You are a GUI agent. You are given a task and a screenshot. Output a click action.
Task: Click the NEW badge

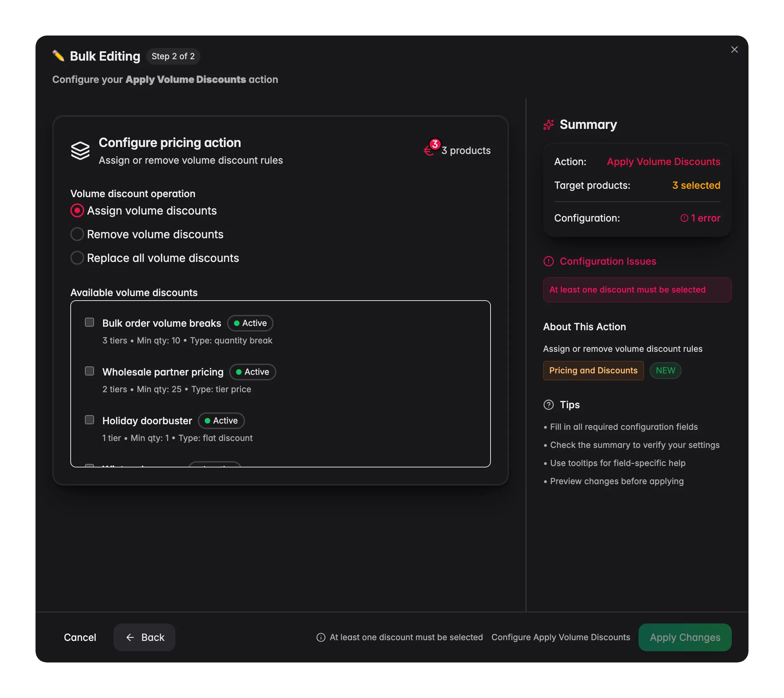click(x=665, y=371)
